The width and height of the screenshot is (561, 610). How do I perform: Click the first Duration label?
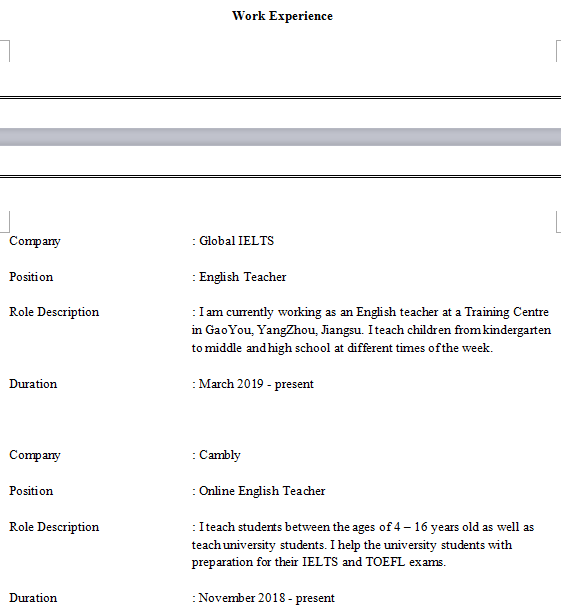[x=33, y=384]
